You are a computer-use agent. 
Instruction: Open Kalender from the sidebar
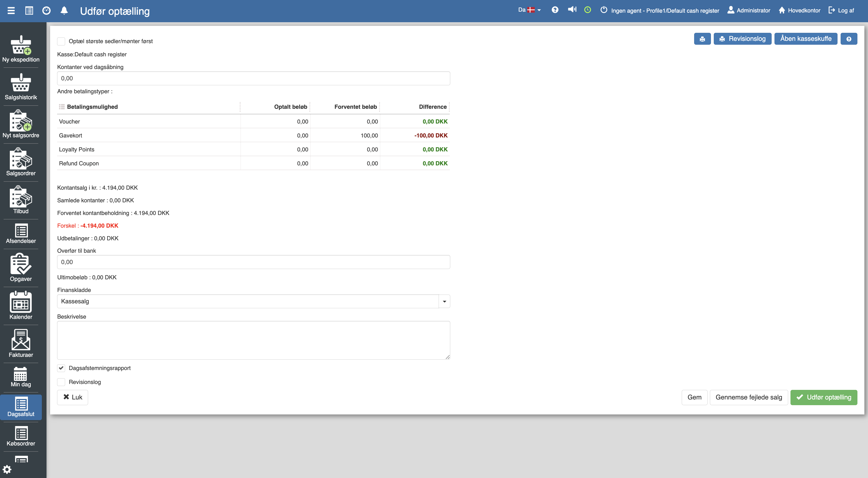[x=21, y=305]
